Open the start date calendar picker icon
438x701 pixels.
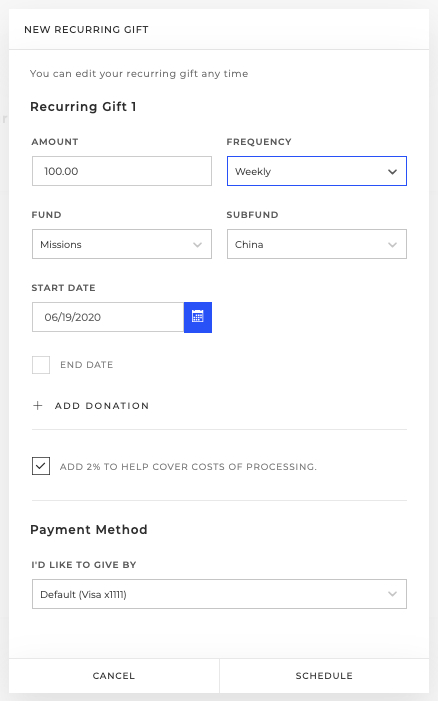point(198,317)
